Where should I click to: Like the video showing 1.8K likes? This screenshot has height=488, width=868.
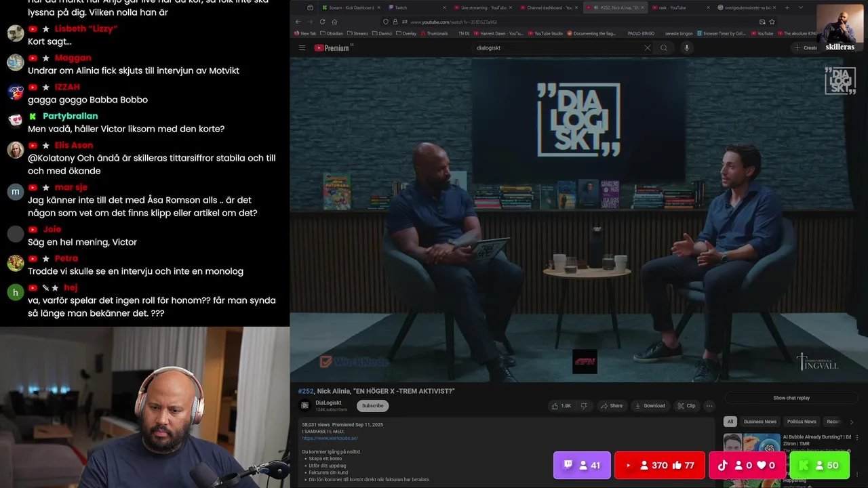click(x=561, y=406)
